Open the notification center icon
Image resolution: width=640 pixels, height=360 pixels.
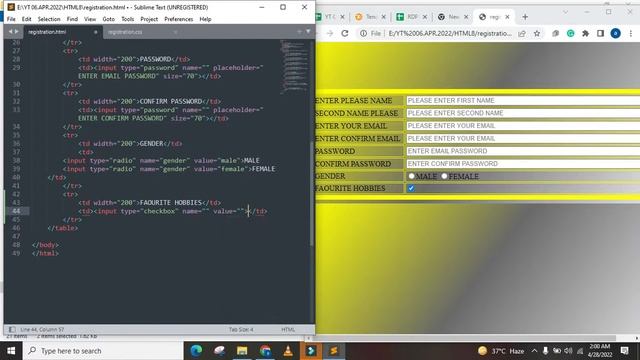[x=624, y=351]
